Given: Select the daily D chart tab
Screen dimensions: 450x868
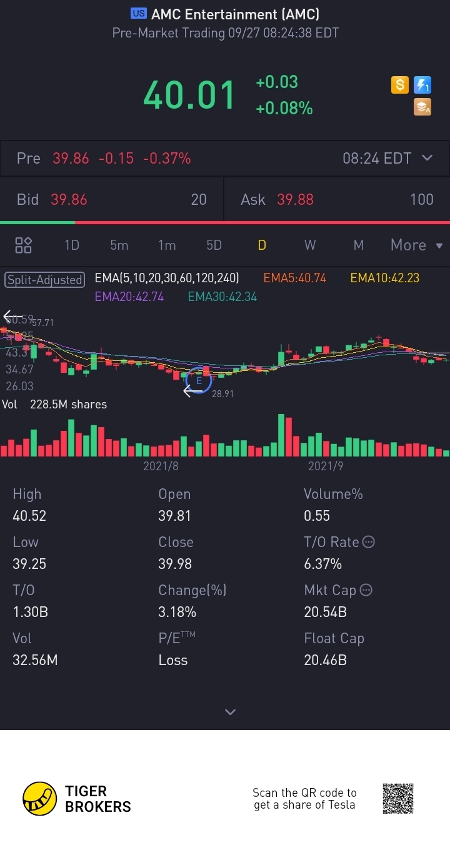Looking at the screenshot, I should [x=262, y=245].
